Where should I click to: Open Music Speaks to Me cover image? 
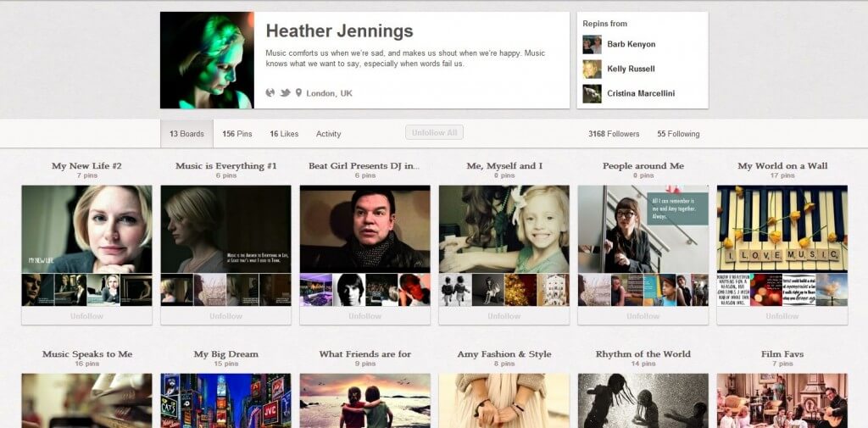click(86, 400)
